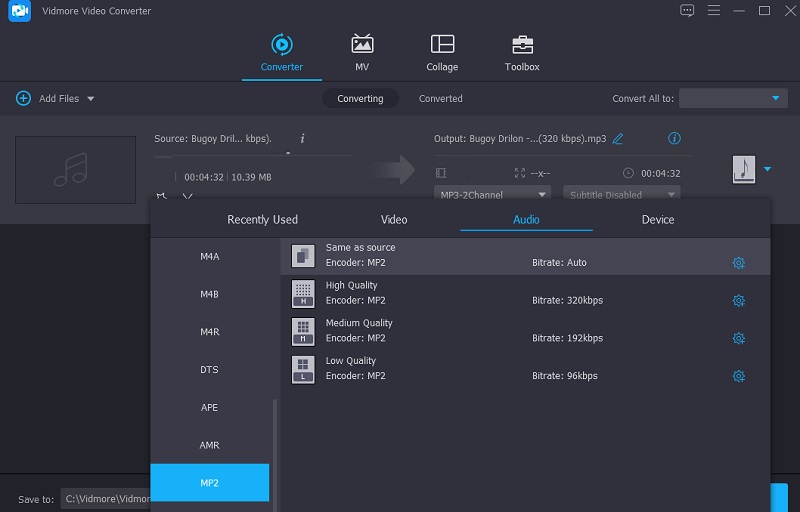Open settings gear for Low Quality preset
This screenshot has height=512, width=800.
click(738, 376)
